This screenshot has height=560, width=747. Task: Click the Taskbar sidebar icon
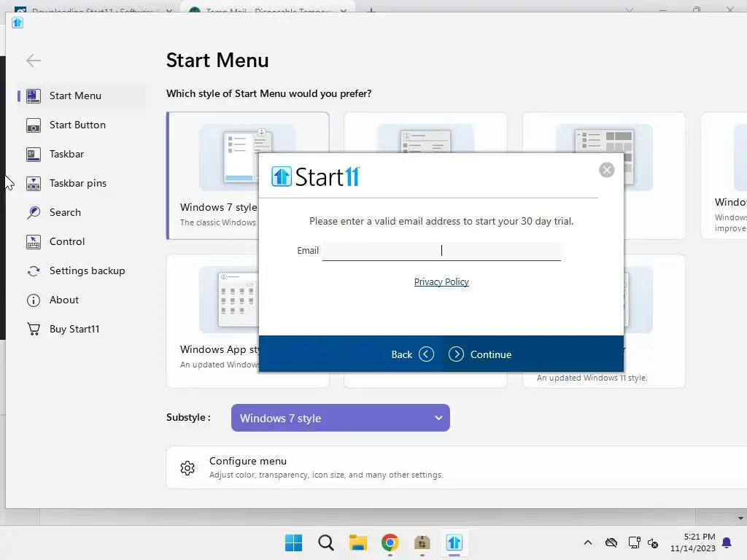pos(34,155)
